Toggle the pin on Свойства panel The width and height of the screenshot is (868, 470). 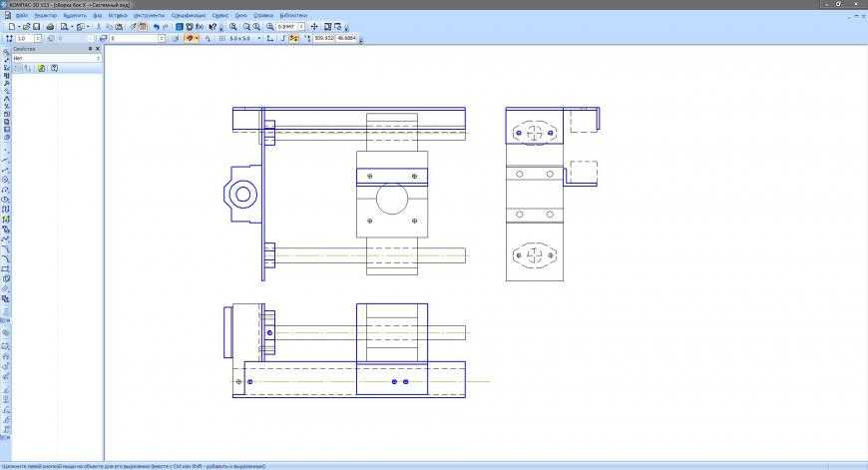click(x=90, y=48)
